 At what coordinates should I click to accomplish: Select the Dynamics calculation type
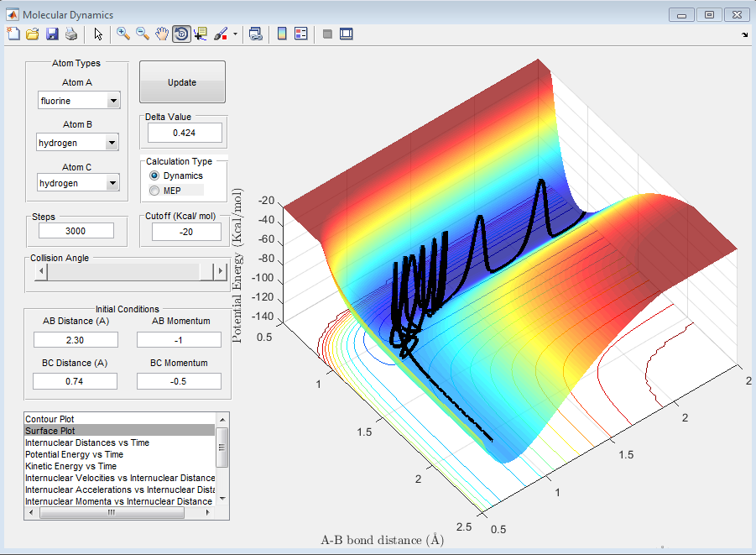[154, 175]
